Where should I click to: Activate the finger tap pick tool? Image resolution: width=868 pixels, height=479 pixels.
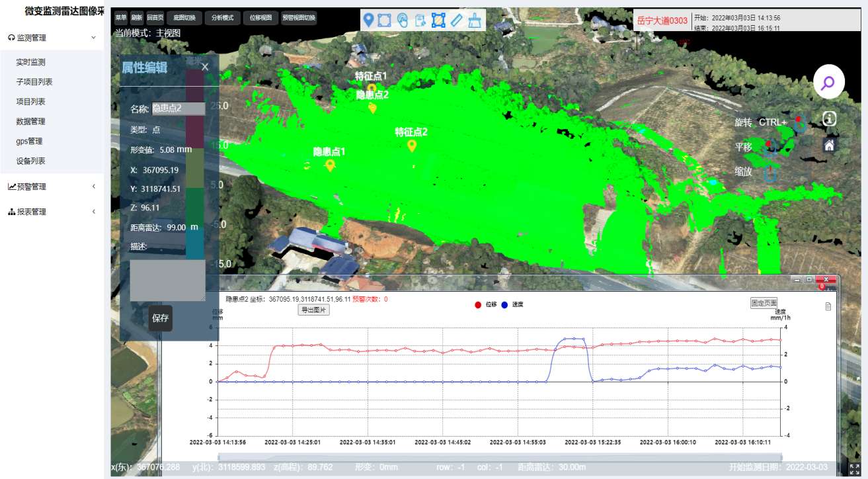403,21
